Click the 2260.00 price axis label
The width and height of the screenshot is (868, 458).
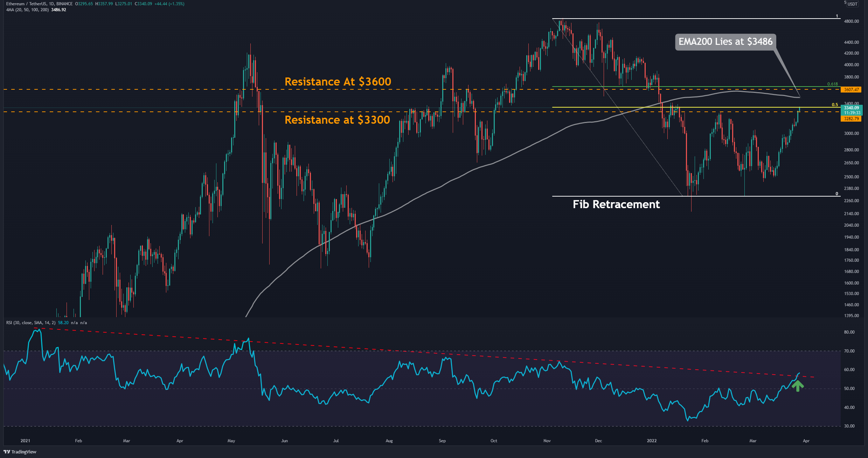[851, 201]
